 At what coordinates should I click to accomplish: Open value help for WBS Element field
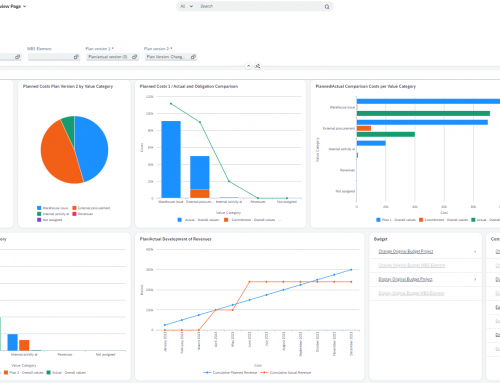(x=76, y=57)
